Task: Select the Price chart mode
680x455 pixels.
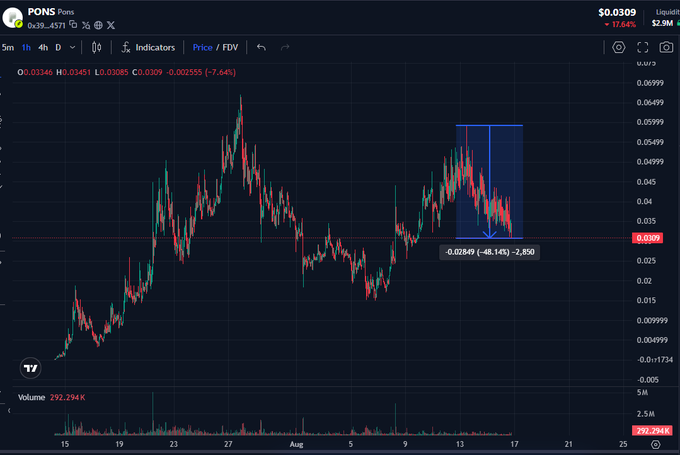Action: click(x=203, y=47)
